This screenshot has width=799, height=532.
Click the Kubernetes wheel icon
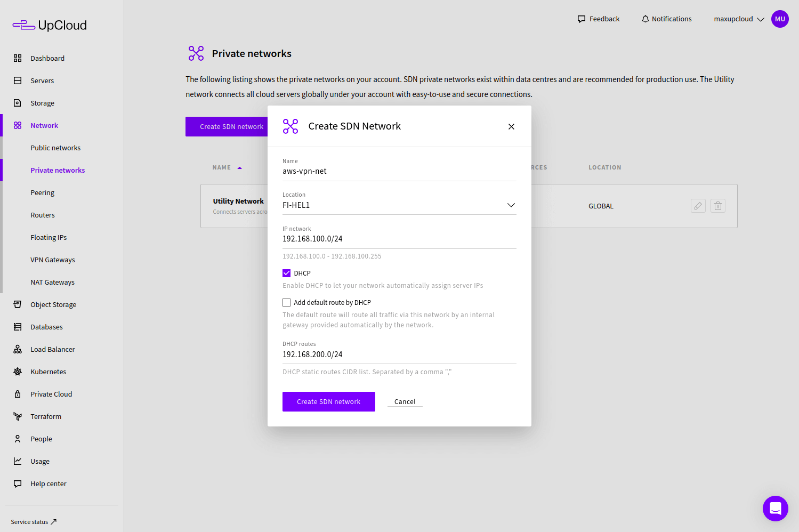coord(18,372)
